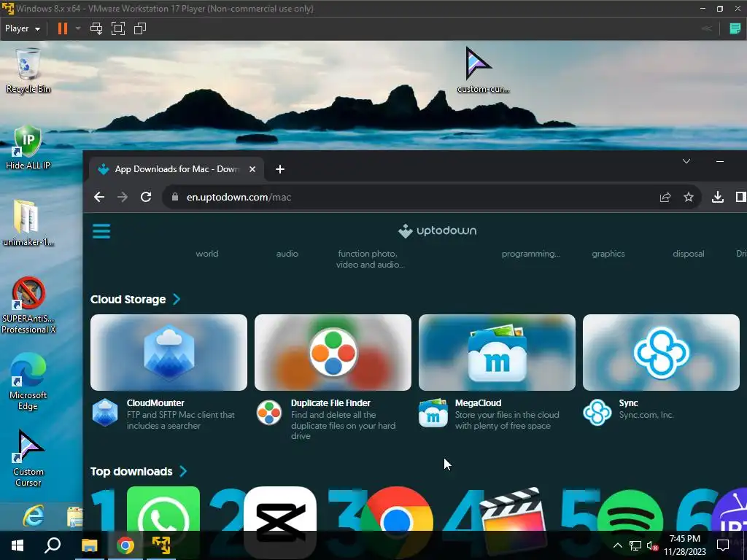This screenshot has height=560, width=747.
Task: Click the small MegaCloud app icon
Action: click(433, 413)
